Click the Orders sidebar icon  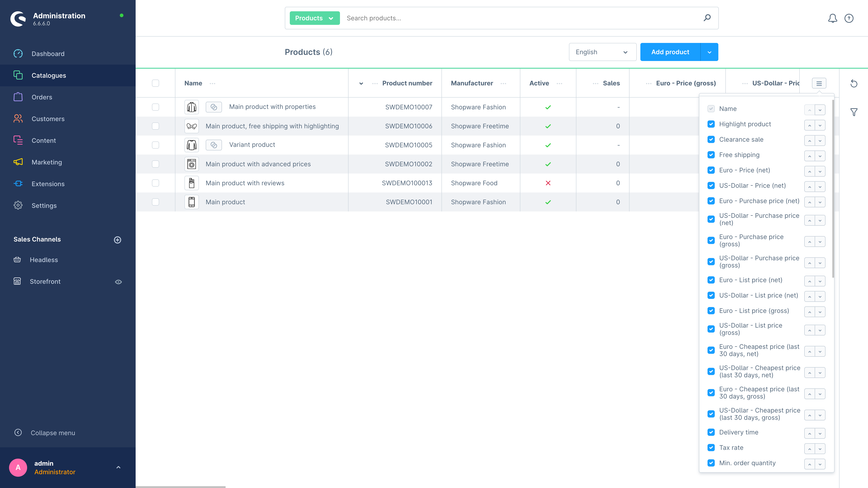point(18,97)
